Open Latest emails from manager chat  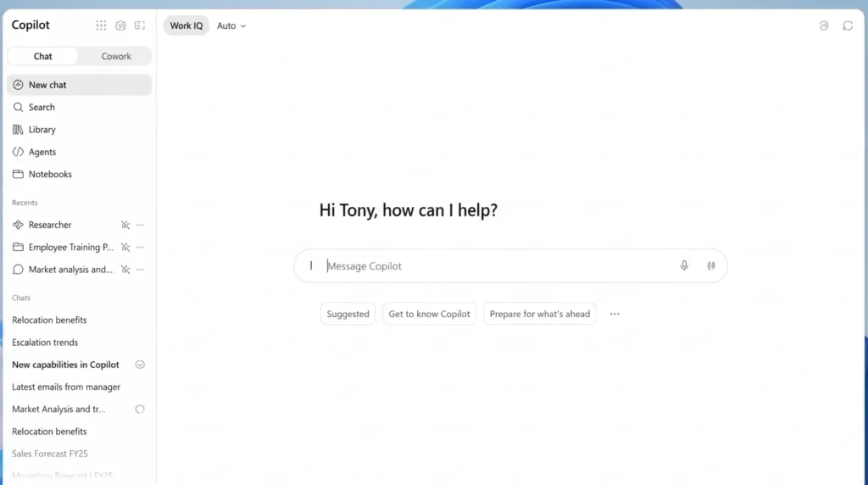click(66, 387)
